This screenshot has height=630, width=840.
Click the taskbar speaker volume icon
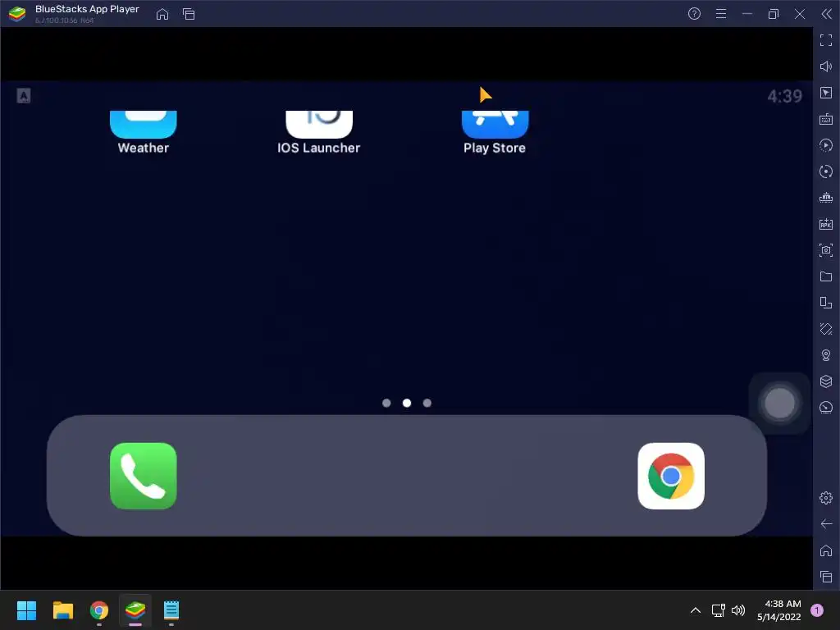click(738, 610)
